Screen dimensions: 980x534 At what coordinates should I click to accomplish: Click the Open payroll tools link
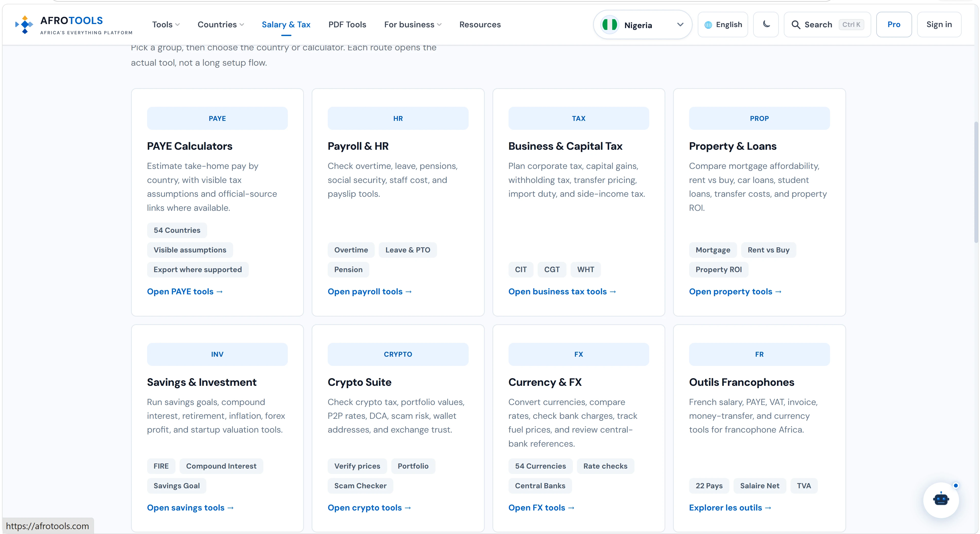pos(370,292)
